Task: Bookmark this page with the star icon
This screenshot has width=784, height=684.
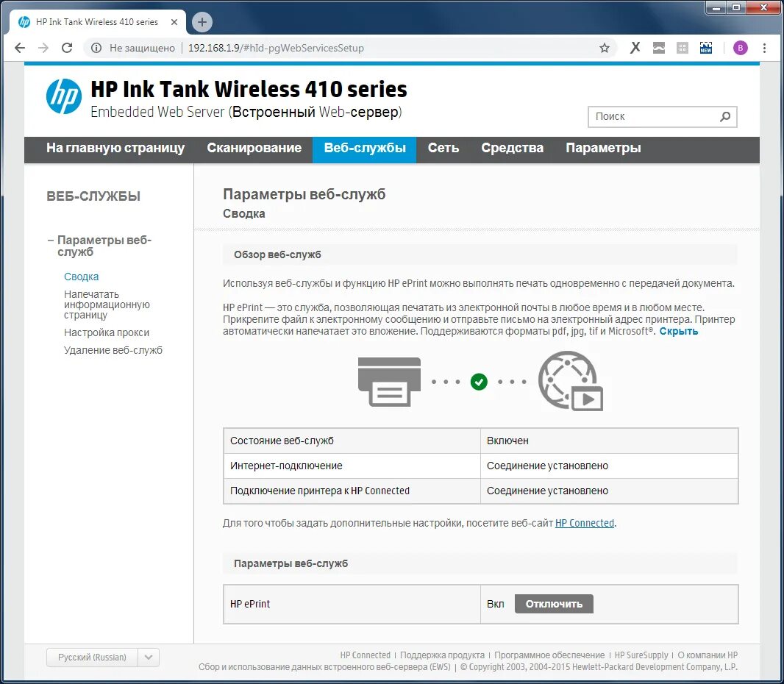Action: tap(605, 48)
